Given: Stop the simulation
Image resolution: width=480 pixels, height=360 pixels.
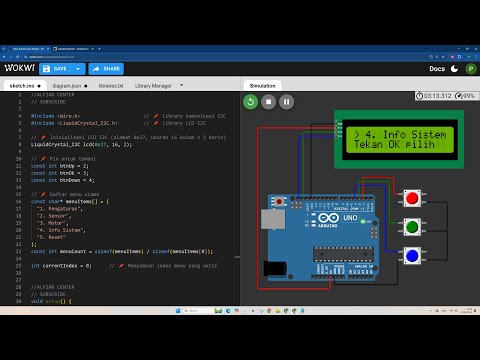Looking at the screenshot, I should 269,102.
